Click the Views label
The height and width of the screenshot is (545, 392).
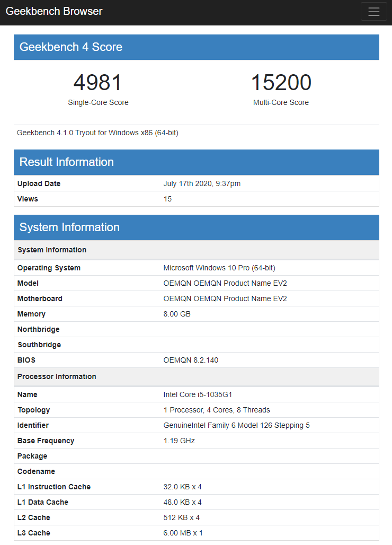(28, 199)
